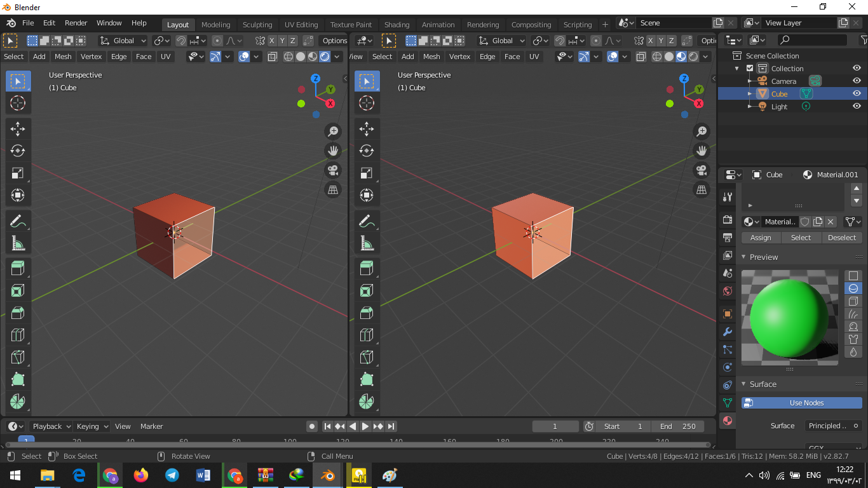This screenshot has width=868, height=488.
Task: Select Extrude Region tool in left viewport
Action: coord(18,268)
